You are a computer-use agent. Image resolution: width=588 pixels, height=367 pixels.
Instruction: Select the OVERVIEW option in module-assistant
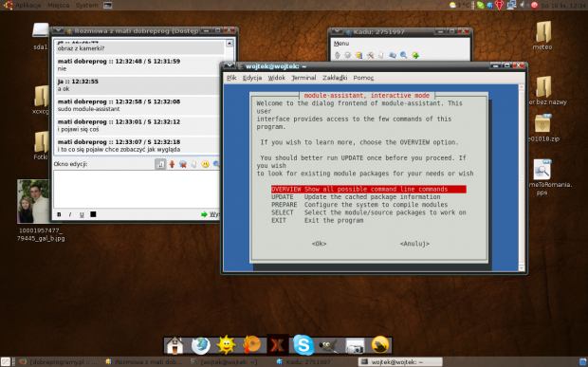coord(369,190)
